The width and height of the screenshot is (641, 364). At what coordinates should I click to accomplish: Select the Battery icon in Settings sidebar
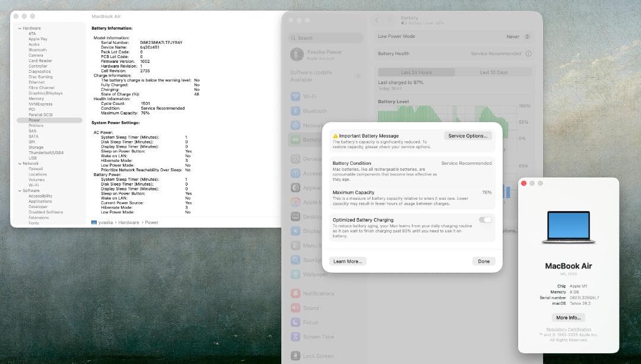click(x=296, y=140)
